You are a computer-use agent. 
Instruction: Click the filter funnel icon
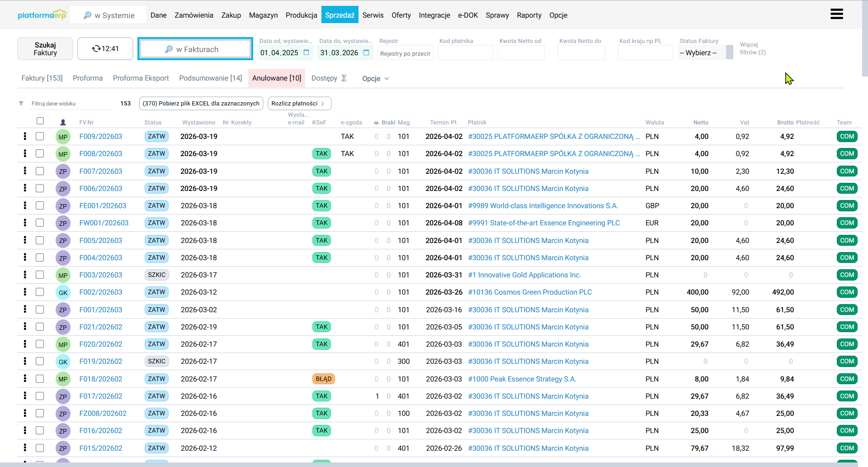coord(21,104)
